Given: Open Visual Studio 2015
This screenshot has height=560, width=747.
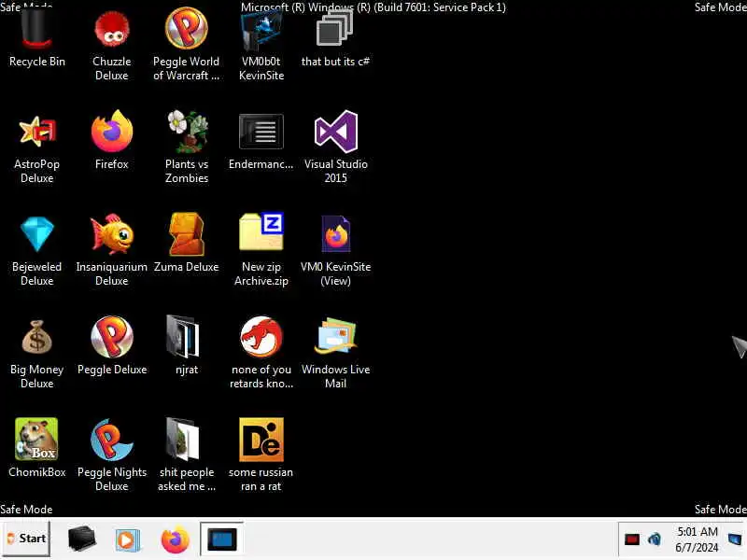Looking at the screenshot, I should point(335,147).
